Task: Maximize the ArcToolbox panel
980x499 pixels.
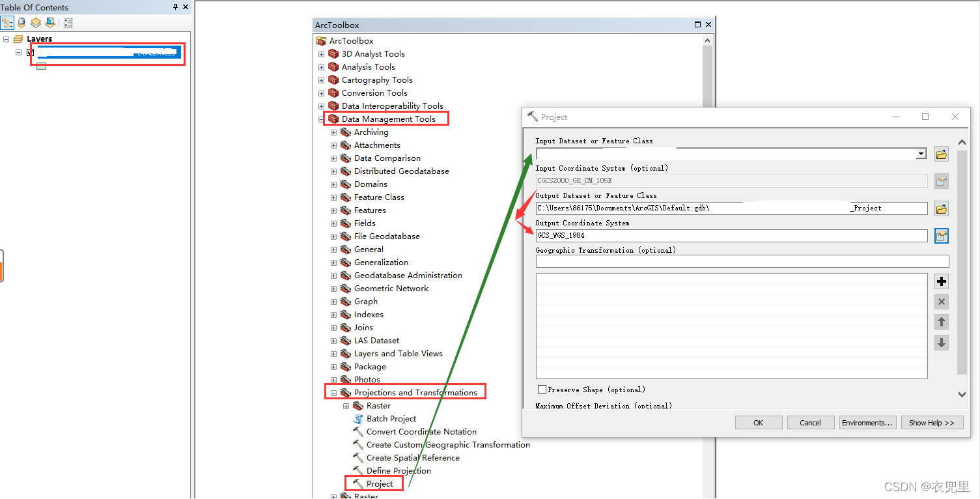Action: point(697,25)
